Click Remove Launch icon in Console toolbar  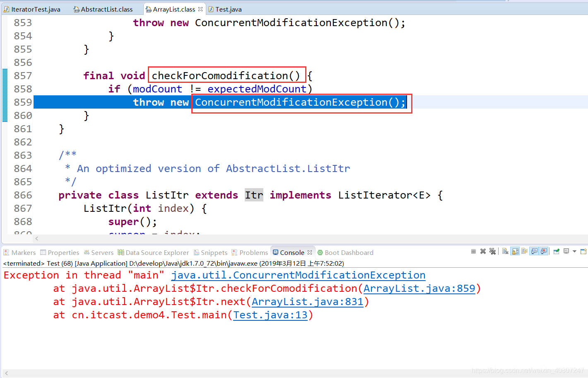point(483,251)
